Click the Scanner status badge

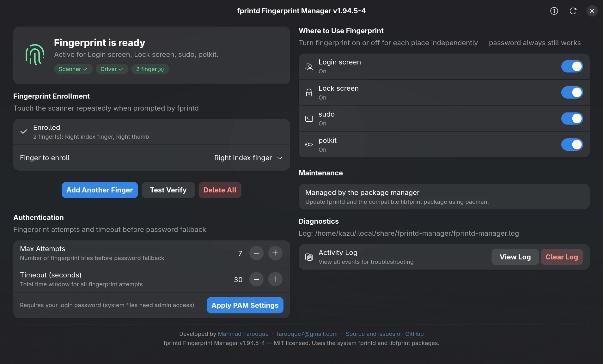coord(73,69)
